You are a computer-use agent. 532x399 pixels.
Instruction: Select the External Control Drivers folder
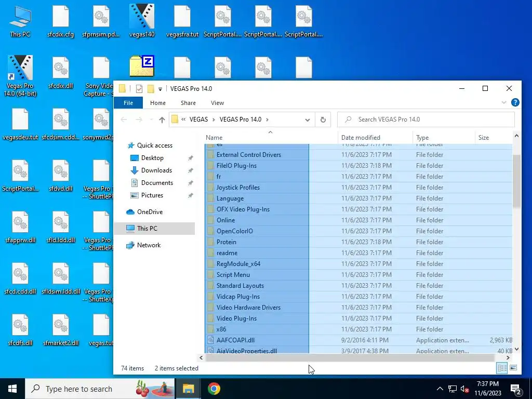249,155
